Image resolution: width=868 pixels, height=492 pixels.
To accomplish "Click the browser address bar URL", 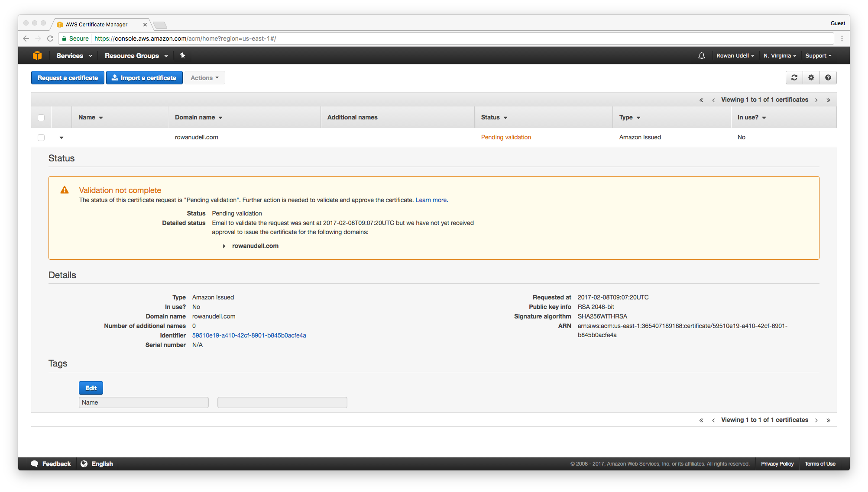I will [185, 39].
